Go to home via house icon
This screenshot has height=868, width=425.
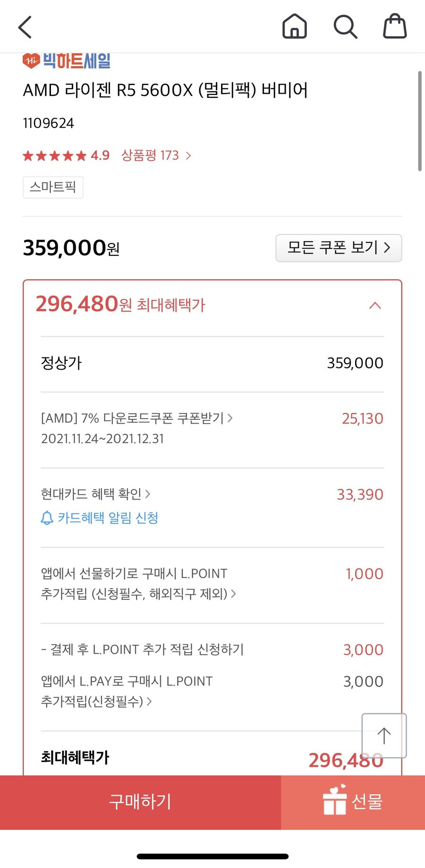295,26
